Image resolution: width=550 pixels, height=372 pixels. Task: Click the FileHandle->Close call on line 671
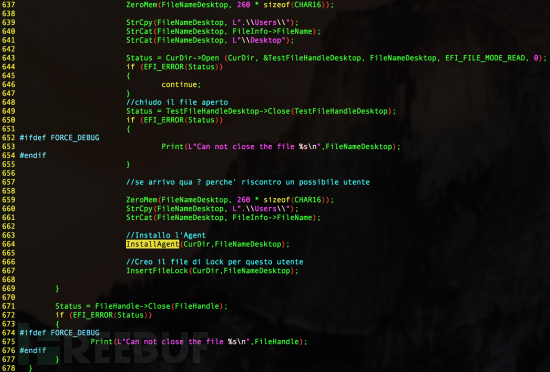pyautogui.click(x=141, y=306)
